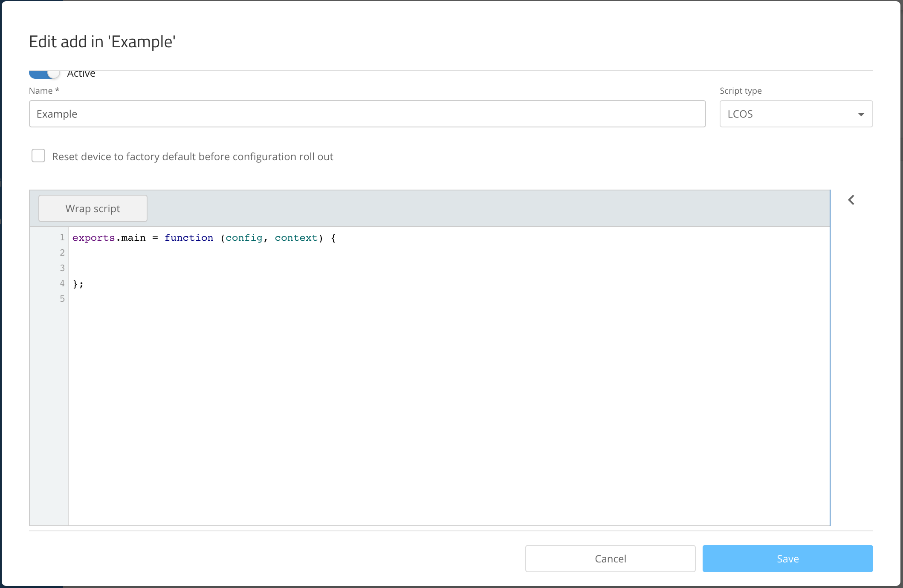Click the Cancel button
Viewport: 903px width, 588px height.
(x=610, y=559)
